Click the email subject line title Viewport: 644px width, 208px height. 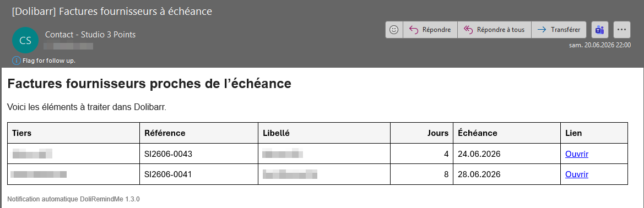click(x=112, y=12)
